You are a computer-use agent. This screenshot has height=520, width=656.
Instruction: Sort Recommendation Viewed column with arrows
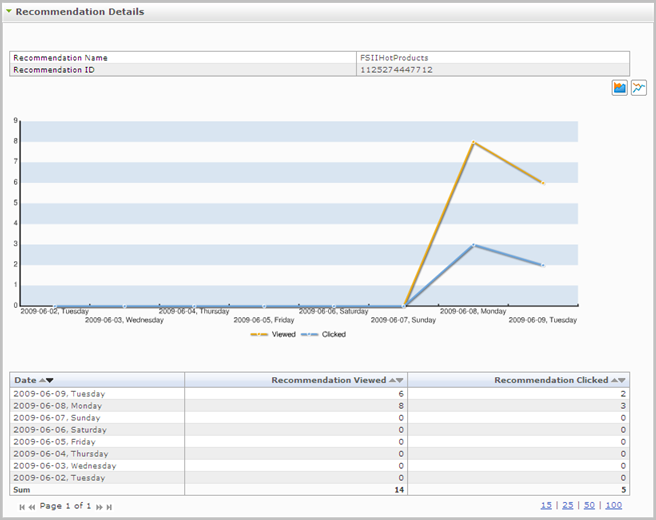[396, 380]
